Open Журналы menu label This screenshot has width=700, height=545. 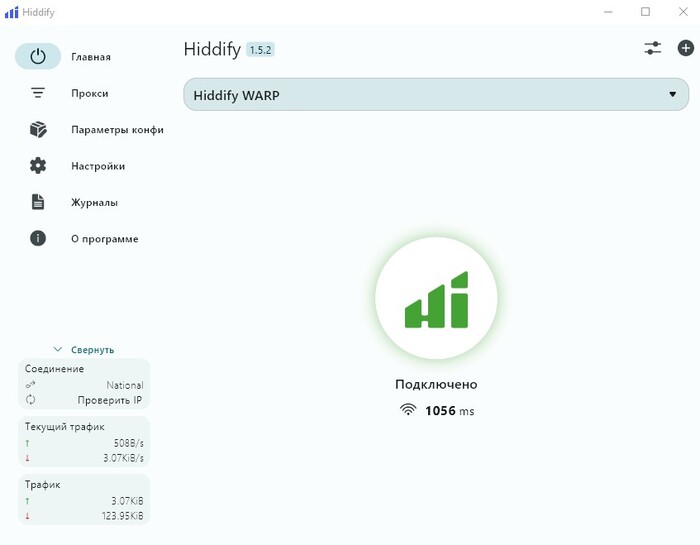94,202
